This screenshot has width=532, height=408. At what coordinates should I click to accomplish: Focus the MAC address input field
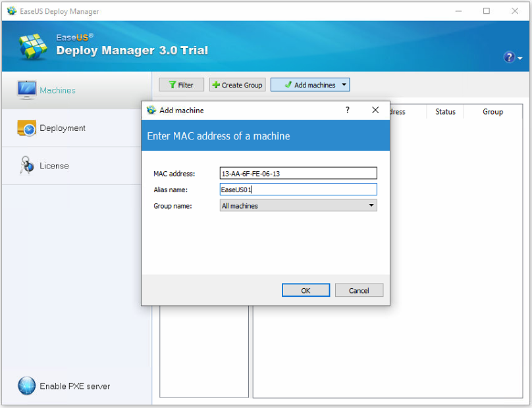point(298,173)
